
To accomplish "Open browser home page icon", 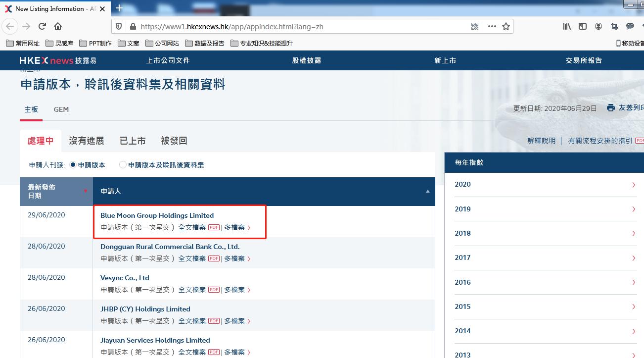I will (58, 26).
